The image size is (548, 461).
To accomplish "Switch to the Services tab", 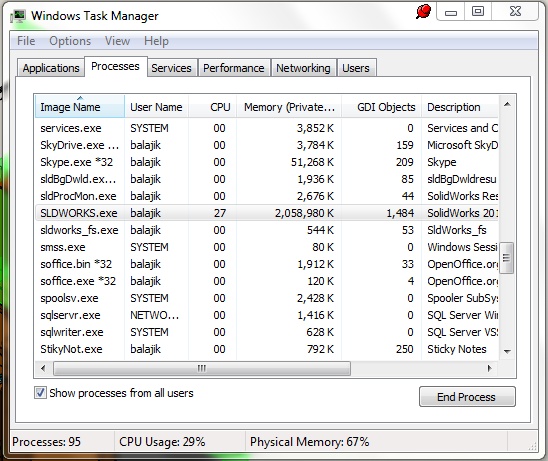I will tap(171, 68).
